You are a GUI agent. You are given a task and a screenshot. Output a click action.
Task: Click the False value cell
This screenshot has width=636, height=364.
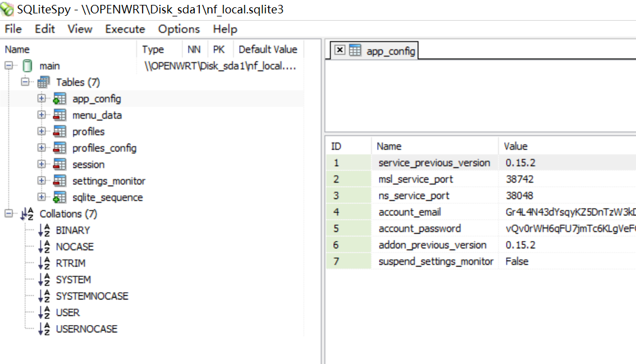pos(567,262)
